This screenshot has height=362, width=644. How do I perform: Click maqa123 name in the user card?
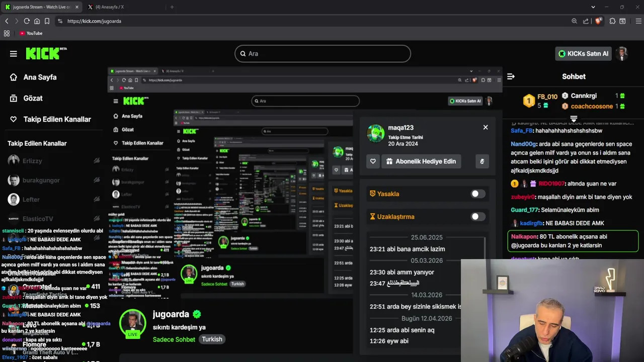pyautogui.click(x=400, y=128)
